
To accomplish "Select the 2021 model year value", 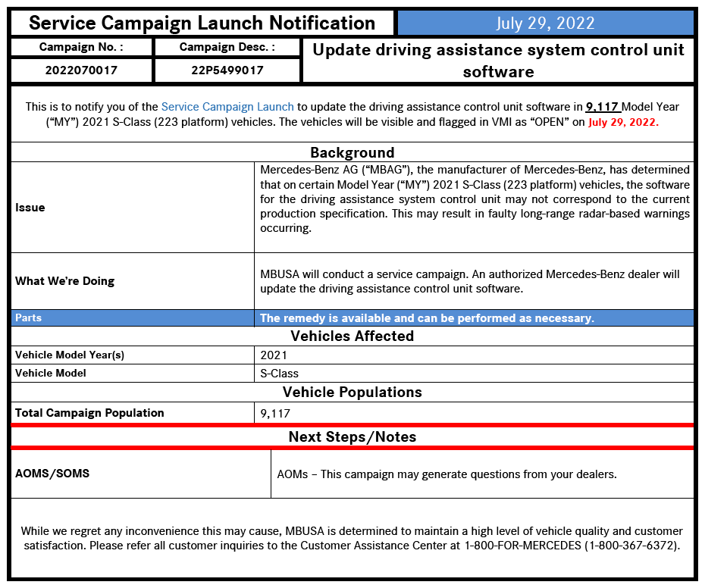I will (x=274, y=355).
